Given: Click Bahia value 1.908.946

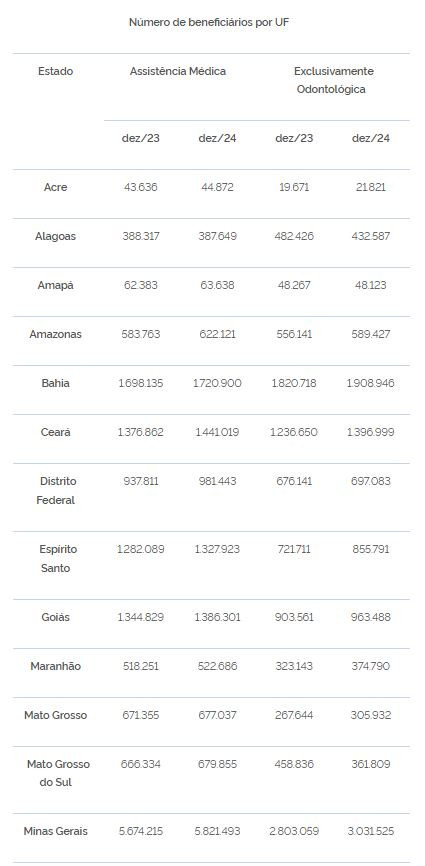Looking at the screenshot, I should pyautogui.click(x=371, y=383).
